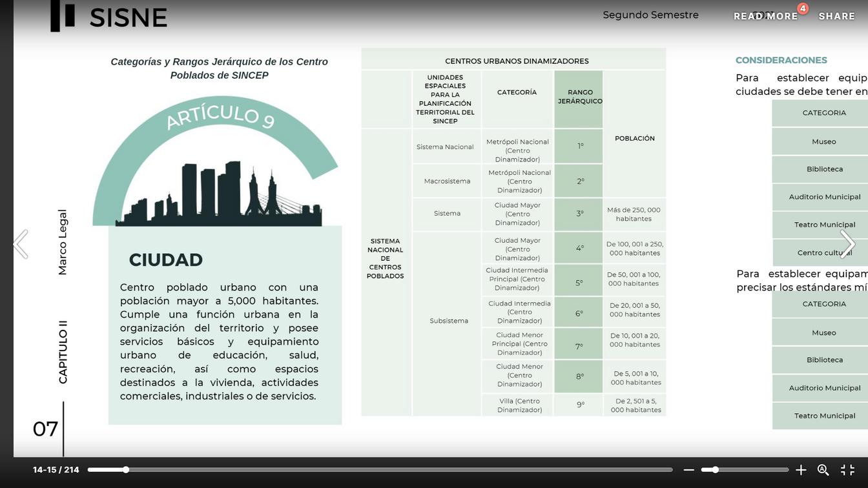Click the CONSIDERACIONES heading

[x=781, y=60]
